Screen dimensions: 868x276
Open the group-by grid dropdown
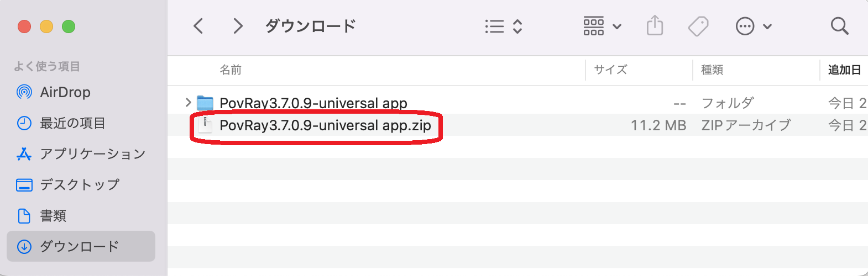point(602,26)
